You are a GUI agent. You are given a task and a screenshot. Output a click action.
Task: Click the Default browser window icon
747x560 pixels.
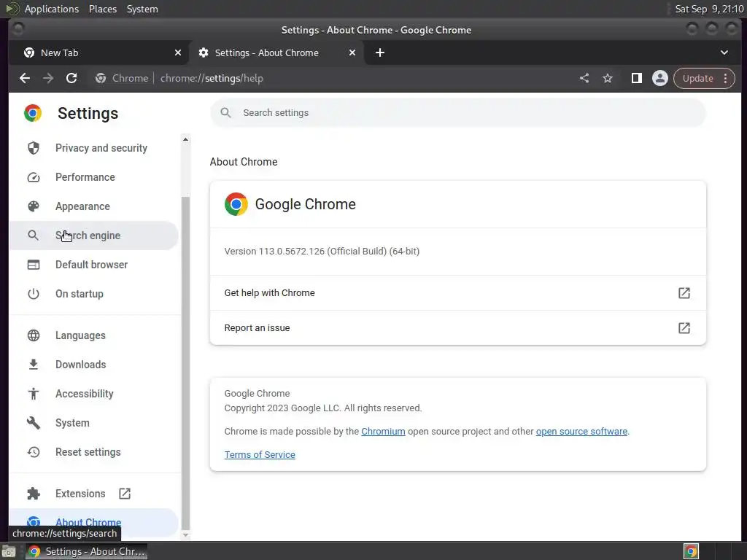[x=34, y=265]
